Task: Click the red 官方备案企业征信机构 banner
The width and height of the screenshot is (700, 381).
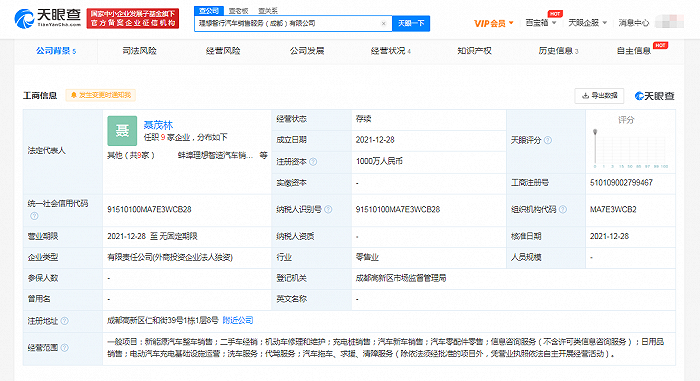Action: pos(133,18)
